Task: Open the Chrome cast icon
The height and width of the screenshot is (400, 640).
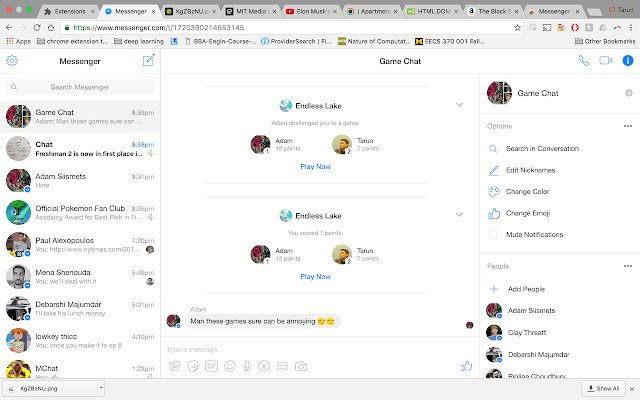Action: (x=547, y=28)
